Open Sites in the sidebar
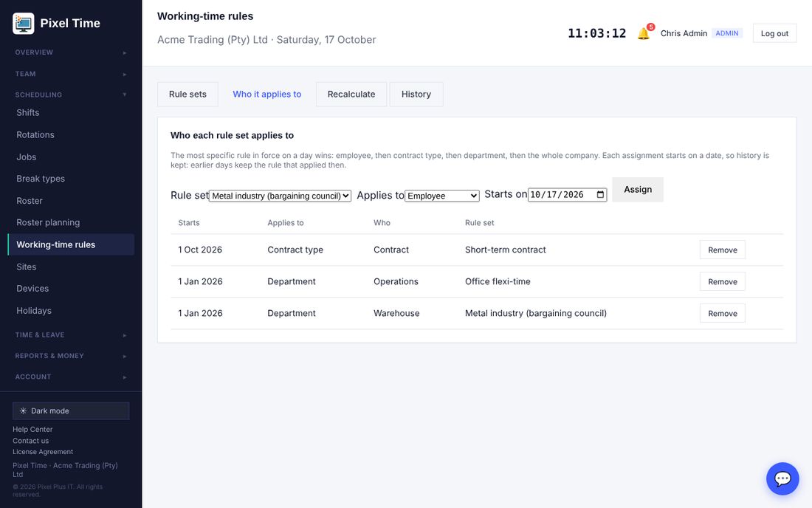 (x=71, y=267)
